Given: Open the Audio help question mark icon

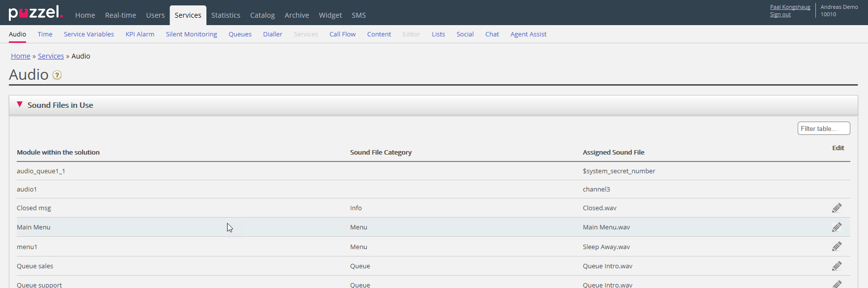Looking at the screenshot, I should pos(57,75).
